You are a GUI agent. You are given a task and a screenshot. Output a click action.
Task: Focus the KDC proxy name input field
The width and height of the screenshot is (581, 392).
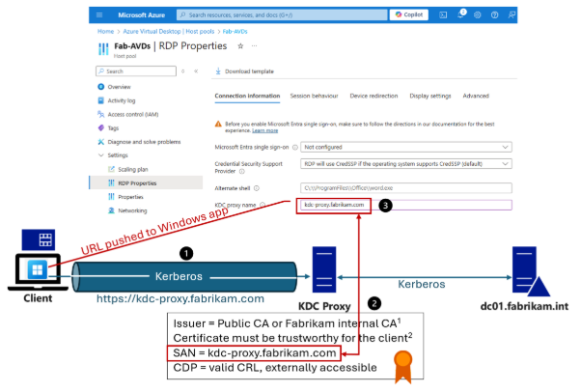point(406,205)
